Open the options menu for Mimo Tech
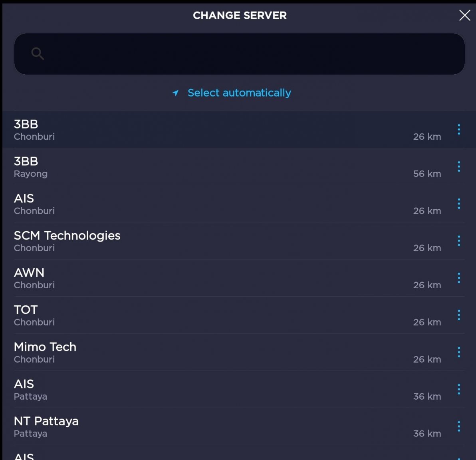 pyautogui.click(x=459, y=352)
